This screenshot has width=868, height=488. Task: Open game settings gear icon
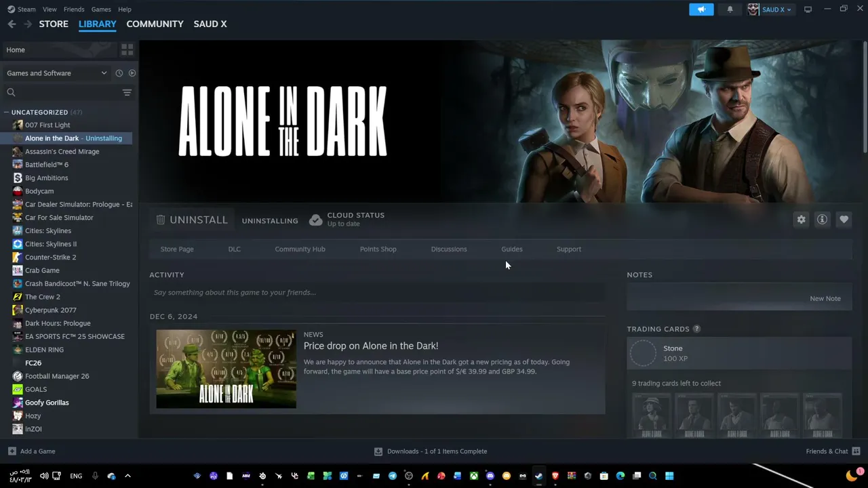tap(802, 220)
